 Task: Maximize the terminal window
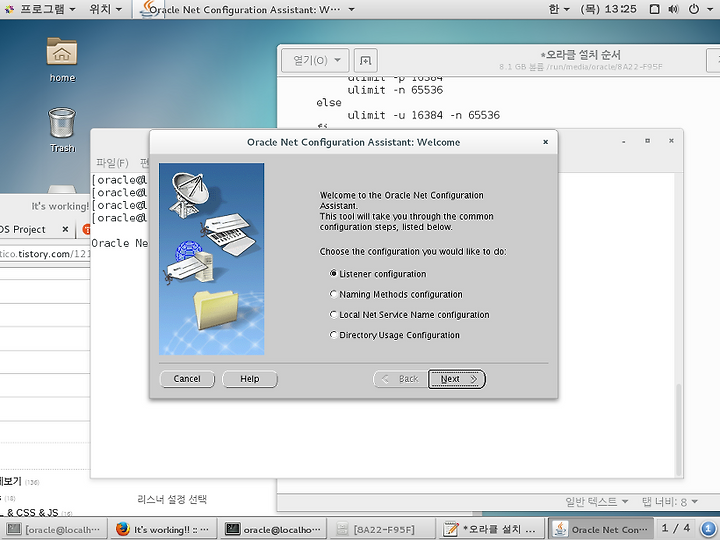647,141
